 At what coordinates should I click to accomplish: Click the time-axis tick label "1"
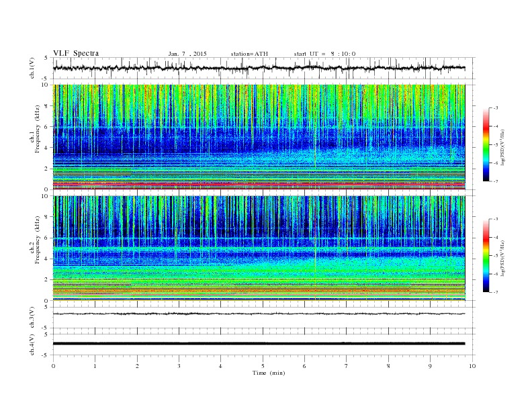95,366
